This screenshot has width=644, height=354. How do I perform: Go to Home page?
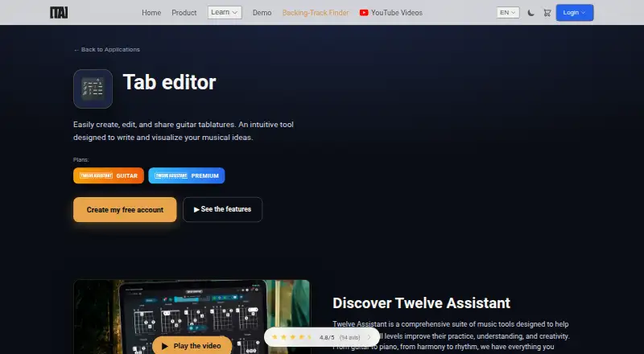(151, 13)
